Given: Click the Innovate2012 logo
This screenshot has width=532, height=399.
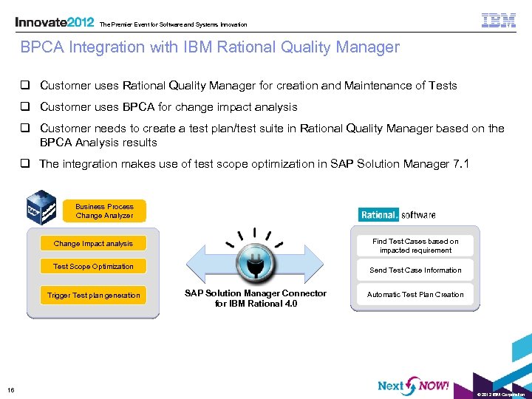Looking at the screenshot, I should click(55, 22).
